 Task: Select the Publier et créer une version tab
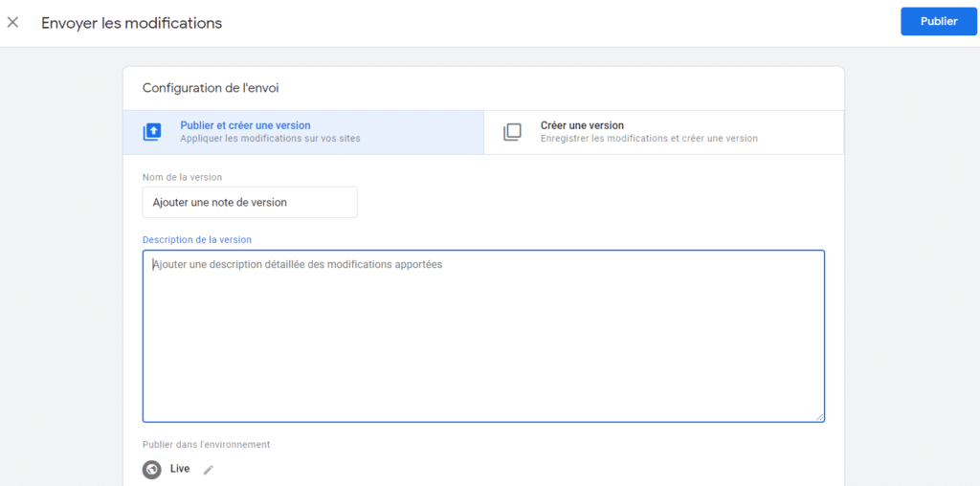point(303,132)
